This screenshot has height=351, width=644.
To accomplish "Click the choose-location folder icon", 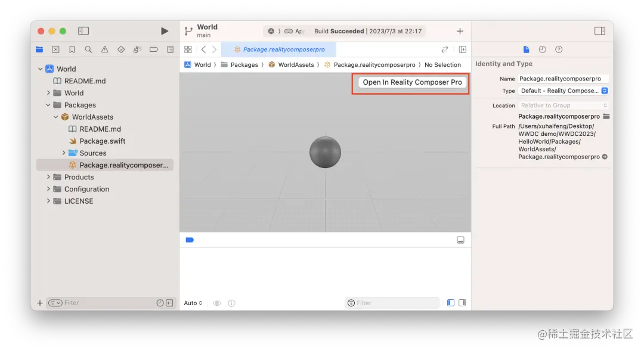I will (x=606, y=116).
